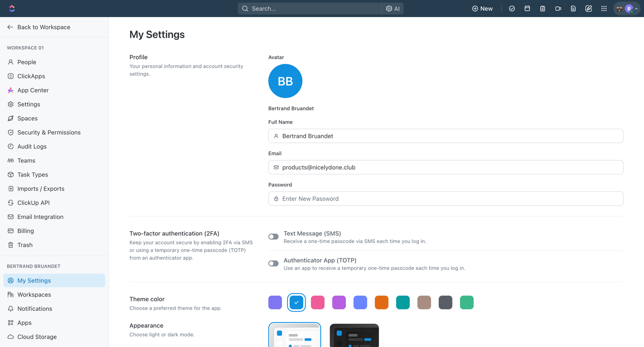Viewport: 644px width, 347px height.
Task: Click the Billing card icon
Action: pos(11,231)
